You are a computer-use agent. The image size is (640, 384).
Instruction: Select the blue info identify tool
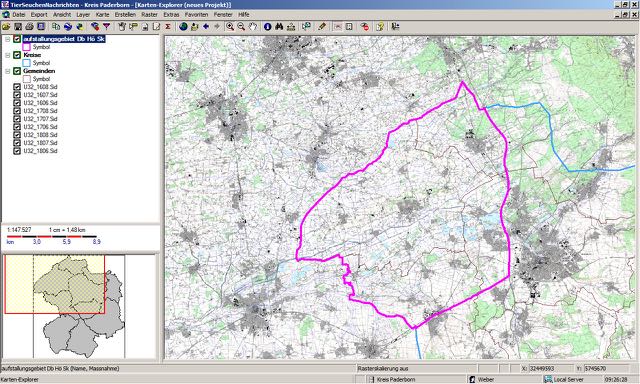point(267,27)
